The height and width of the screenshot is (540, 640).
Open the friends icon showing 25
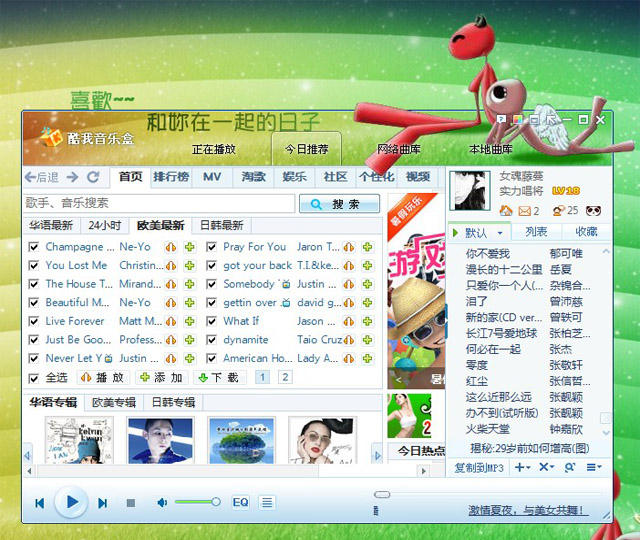[x=558, y=211]
